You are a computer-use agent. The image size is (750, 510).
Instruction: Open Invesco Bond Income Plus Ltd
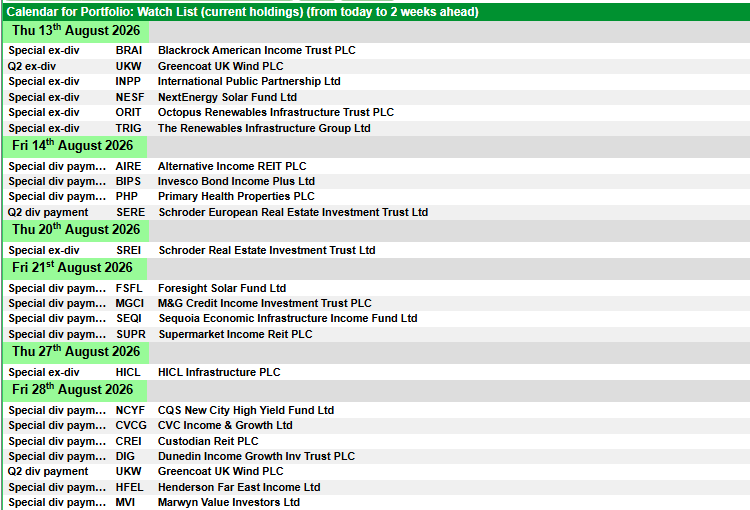236,181
